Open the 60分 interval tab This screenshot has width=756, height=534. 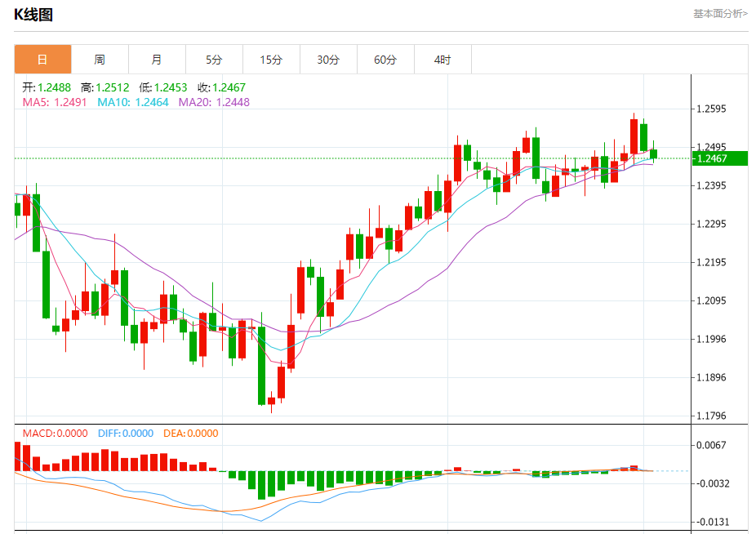tap(385, 60)
